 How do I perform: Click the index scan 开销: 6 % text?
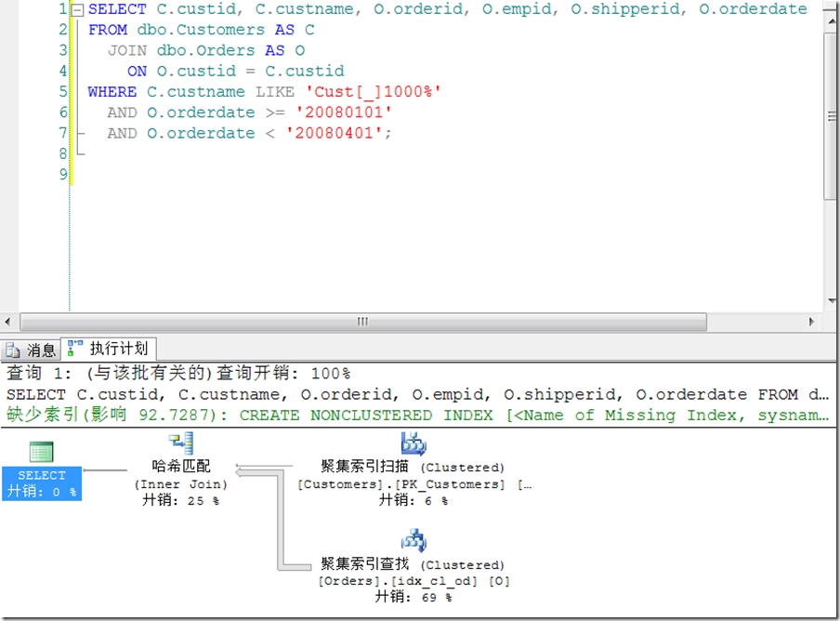(x=413, y=500)
